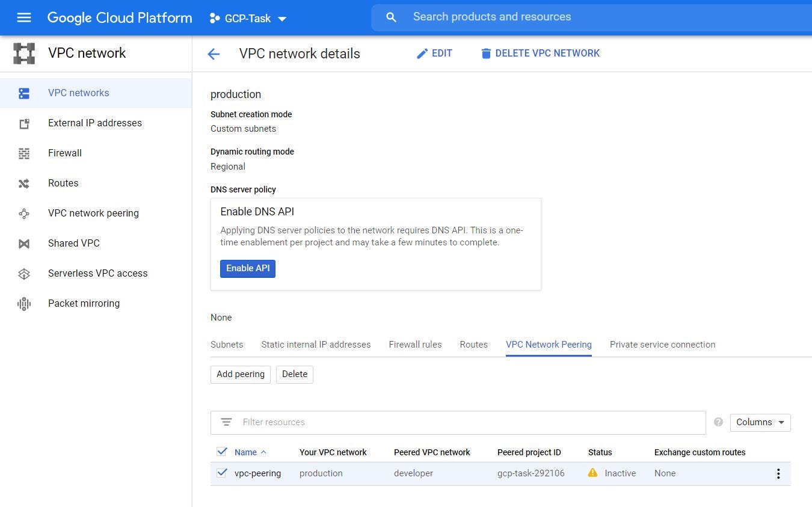812x507 pixels.
Task: Open the vpc-peering row three-dot menu
Action: (x=778, y=474)
